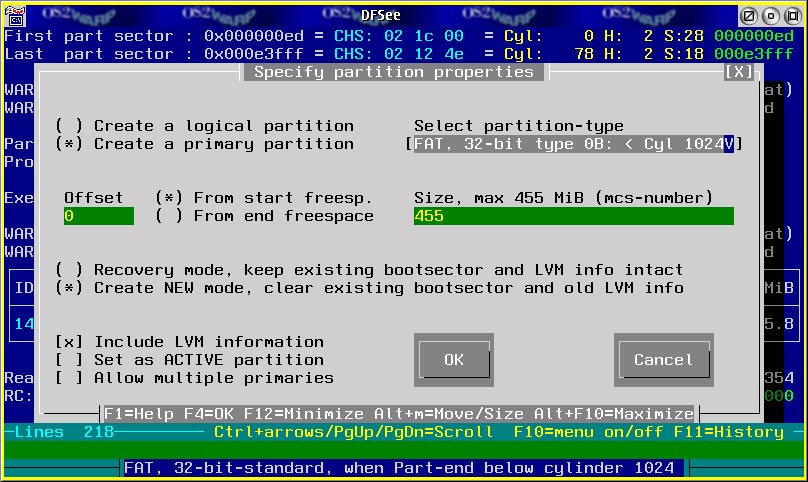The height and width of the screenshot is (482, 808).
Task: Click the Size input field showing 455
Action: point(574,216)
